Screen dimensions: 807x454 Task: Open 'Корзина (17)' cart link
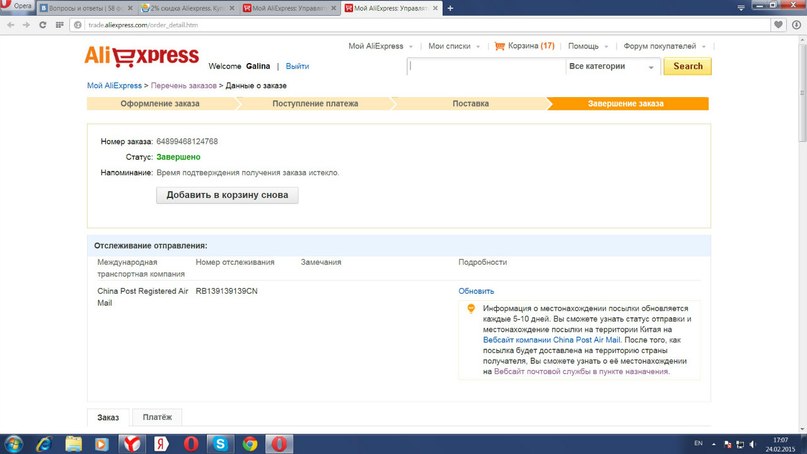(531, 46)
